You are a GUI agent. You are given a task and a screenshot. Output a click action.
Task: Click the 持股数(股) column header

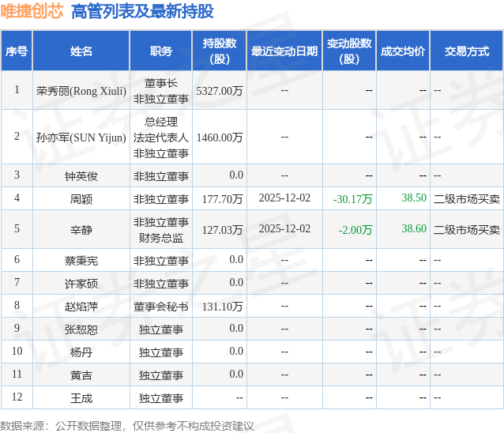220,51
